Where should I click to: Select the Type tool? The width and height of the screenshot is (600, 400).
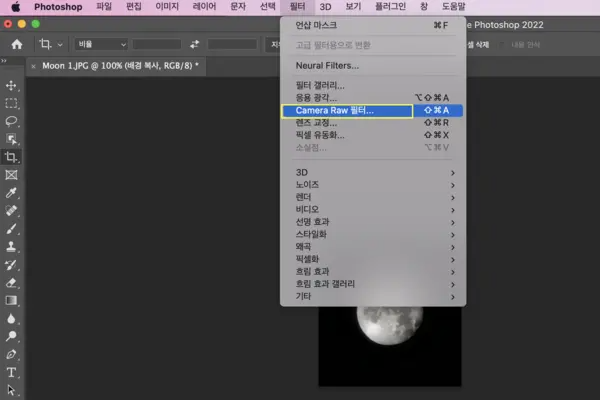[x=11, y=372]
